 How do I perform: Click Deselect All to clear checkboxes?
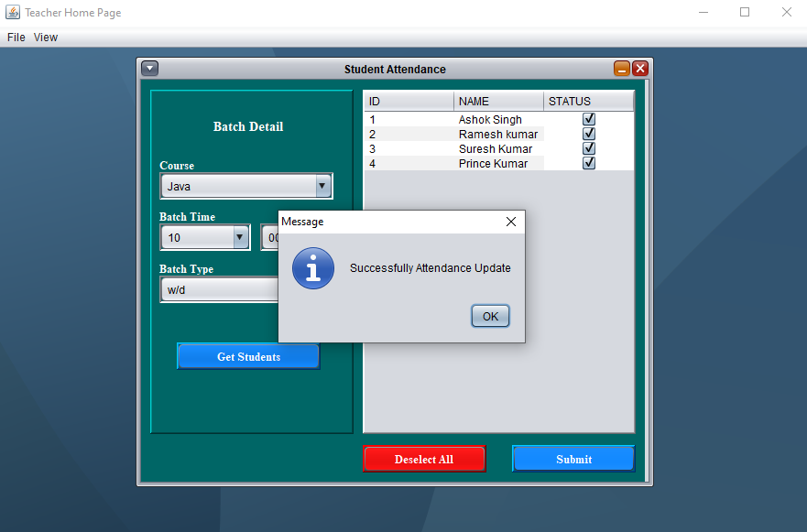(423, 459)
